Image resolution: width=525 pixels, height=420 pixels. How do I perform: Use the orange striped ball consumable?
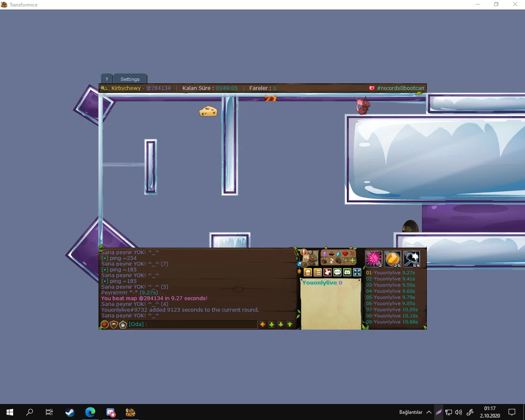tap(393, 259)
